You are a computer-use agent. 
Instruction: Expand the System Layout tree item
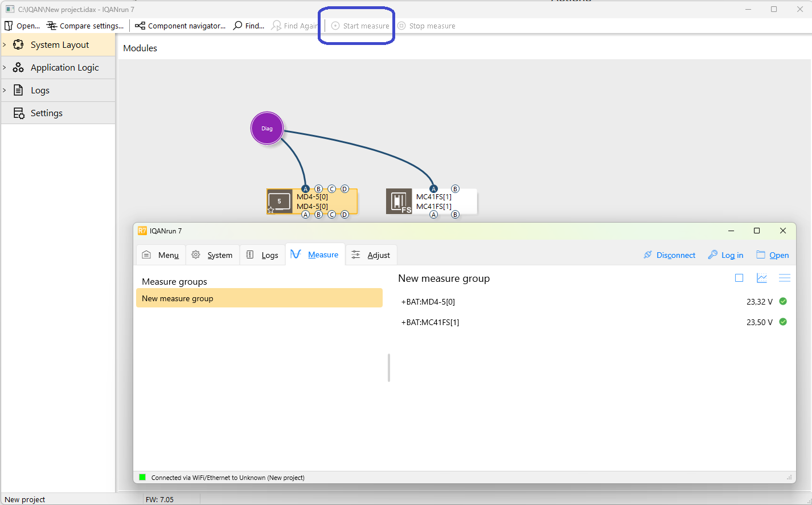pos(5,44)
